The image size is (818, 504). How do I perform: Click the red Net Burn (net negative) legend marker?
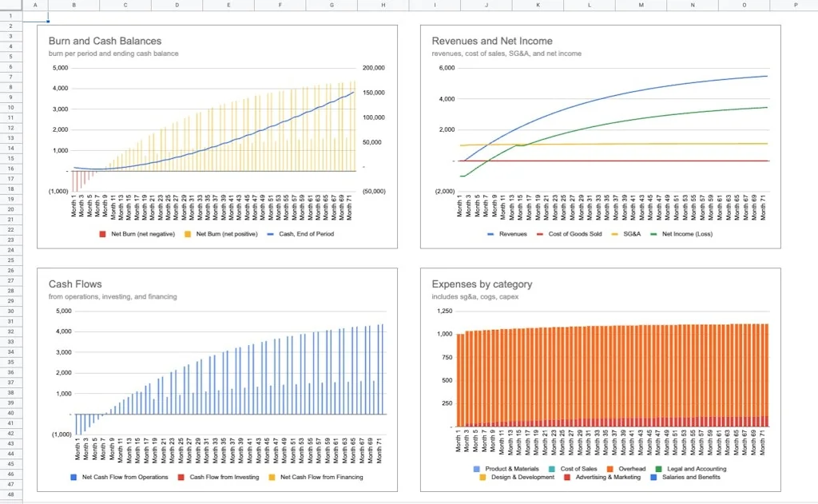[102, 234]
